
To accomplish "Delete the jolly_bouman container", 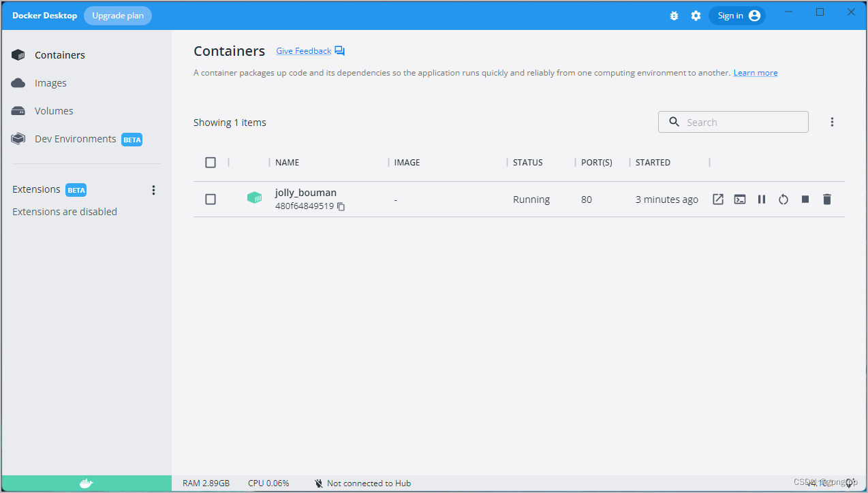I will [x=827, y=200].
